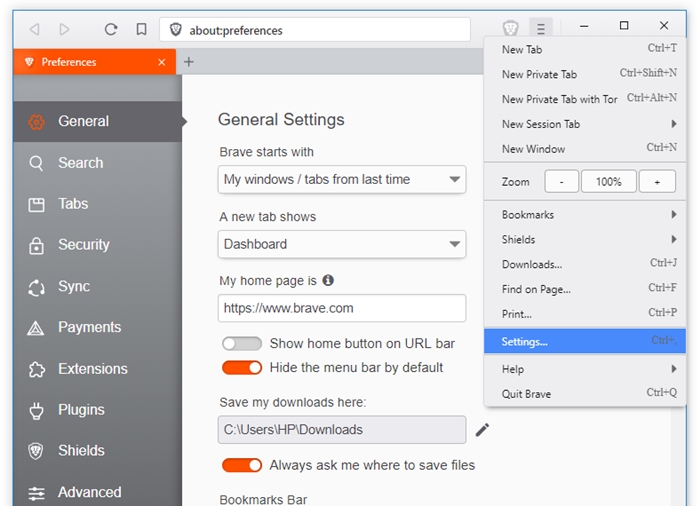Reload the page with the refresh icon
Viewport: 700px width, 506px height.
pos(111,29)
